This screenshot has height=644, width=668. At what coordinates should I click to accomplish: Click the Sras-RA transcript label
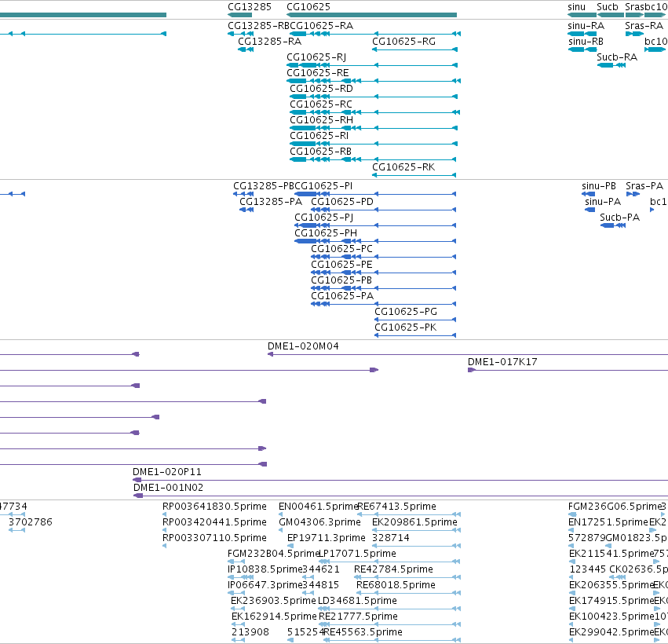point(644,26)
